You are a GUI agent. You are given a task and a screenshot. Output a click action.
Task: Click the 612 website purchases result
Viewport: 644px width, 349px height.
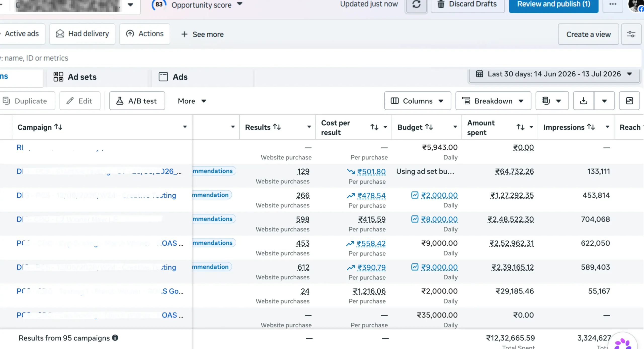303,267
